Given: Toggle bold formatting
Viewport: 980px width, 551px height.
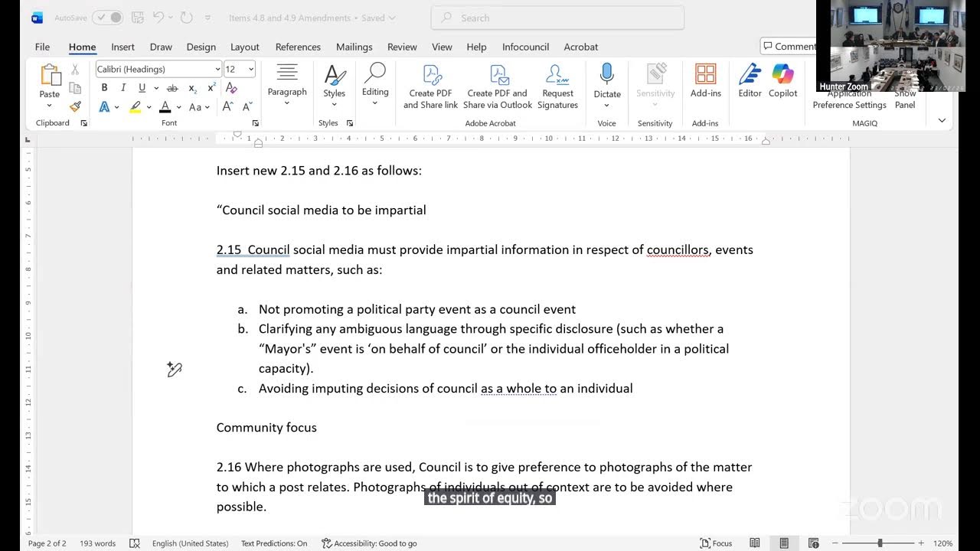Looking at the screenshot, I should point(104,88).
